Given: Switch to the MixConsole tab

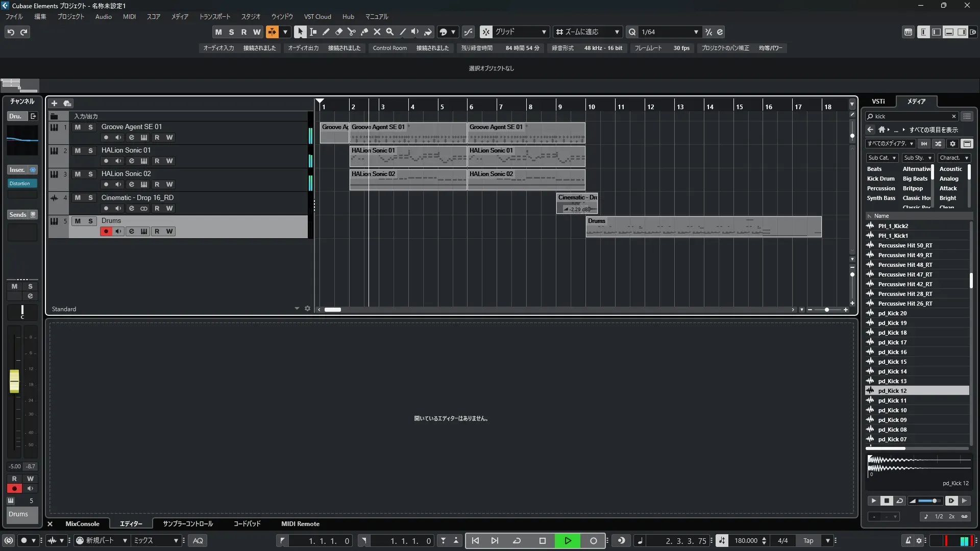Looking at the screenshot, I should [x=82, y=524].
